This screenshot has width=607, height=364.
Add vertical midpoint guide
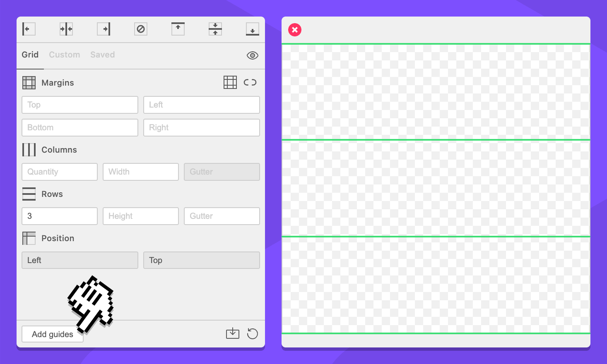66,29
